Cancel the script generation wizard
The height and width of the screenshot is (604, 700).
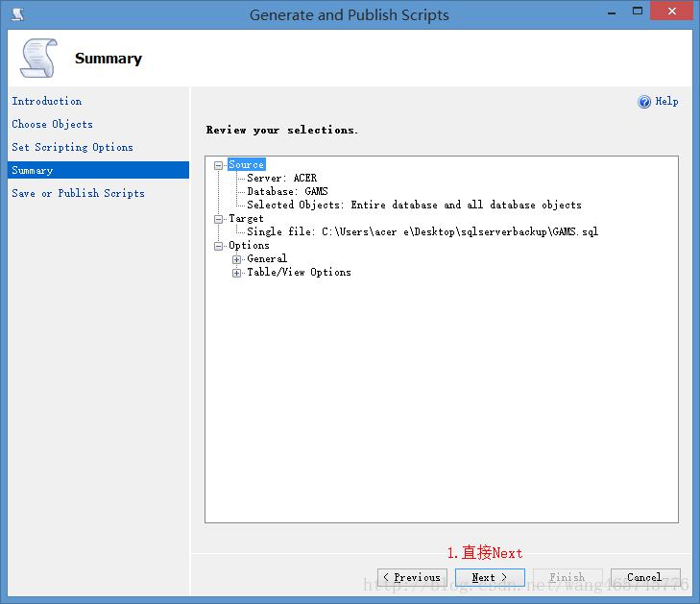click(644, 577)
